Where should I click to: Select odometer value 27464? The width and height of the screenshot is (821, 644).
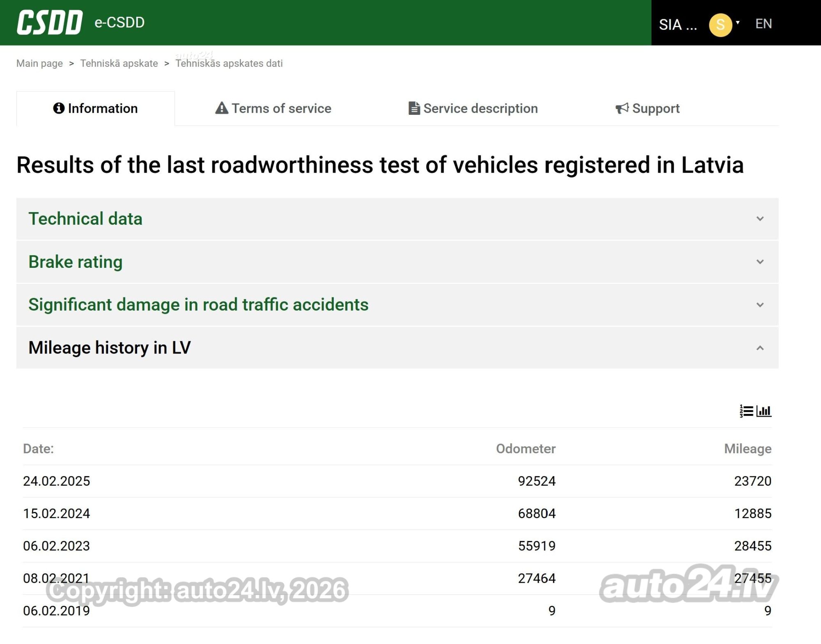(537, 578)
